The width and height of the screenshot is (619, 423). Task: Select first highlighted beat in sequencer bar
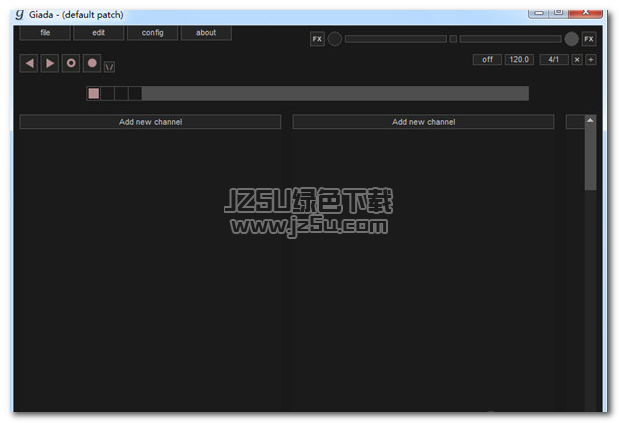tap(94, 94)
